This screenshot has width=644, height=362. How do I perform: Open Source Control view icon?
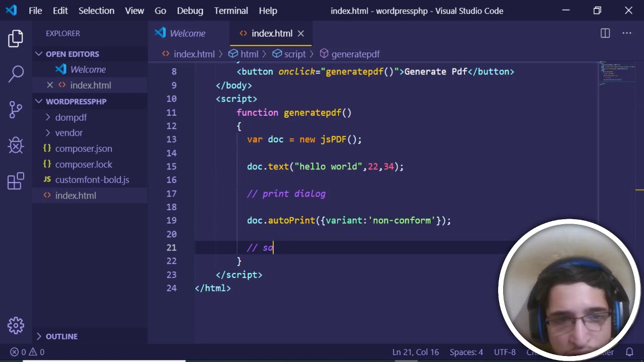click(x=16, y=110)
